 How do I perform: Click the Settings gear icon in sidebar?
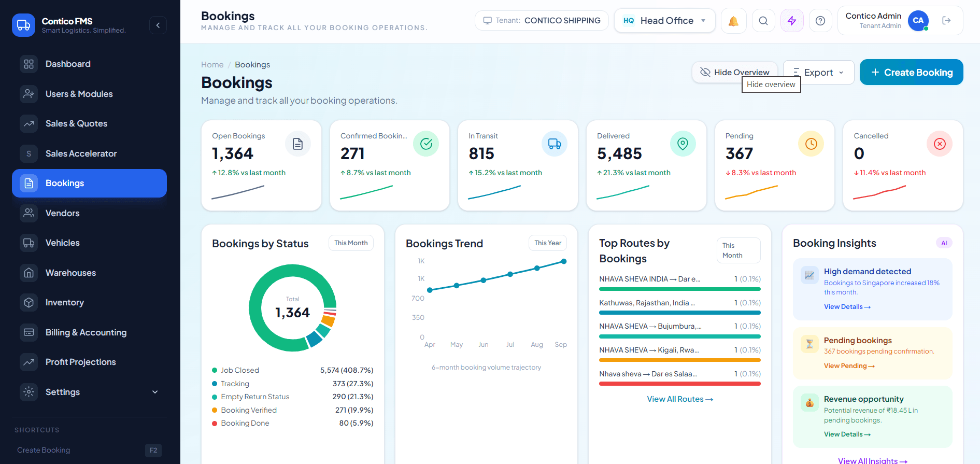pos(29,392)
